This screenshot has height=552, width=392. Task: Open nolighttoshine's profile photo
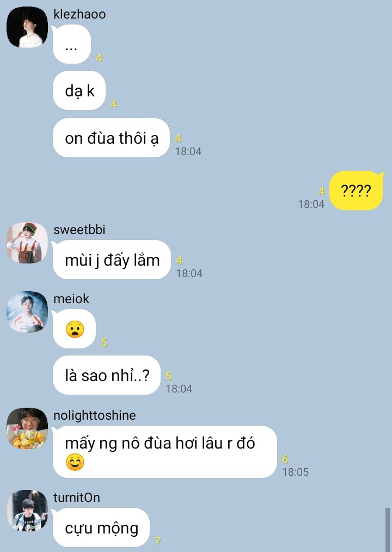[x=27, y=428]
